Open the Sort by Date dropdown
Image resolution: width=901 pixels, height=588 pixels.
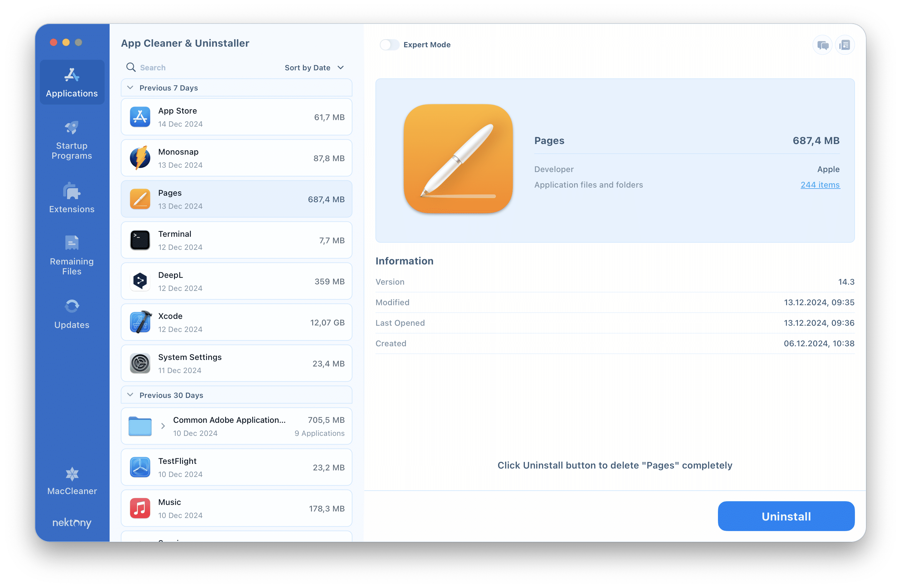(314, 67)
